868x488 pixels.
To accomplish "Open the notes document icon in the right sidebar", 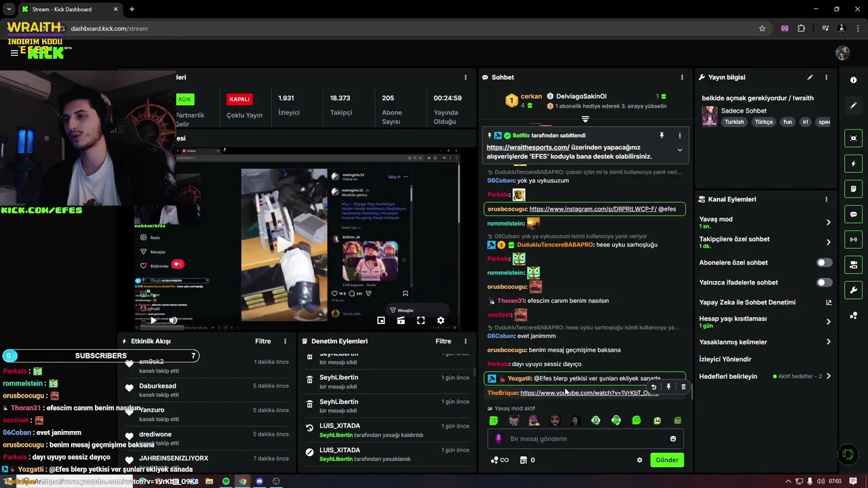I will click(853, 188).
